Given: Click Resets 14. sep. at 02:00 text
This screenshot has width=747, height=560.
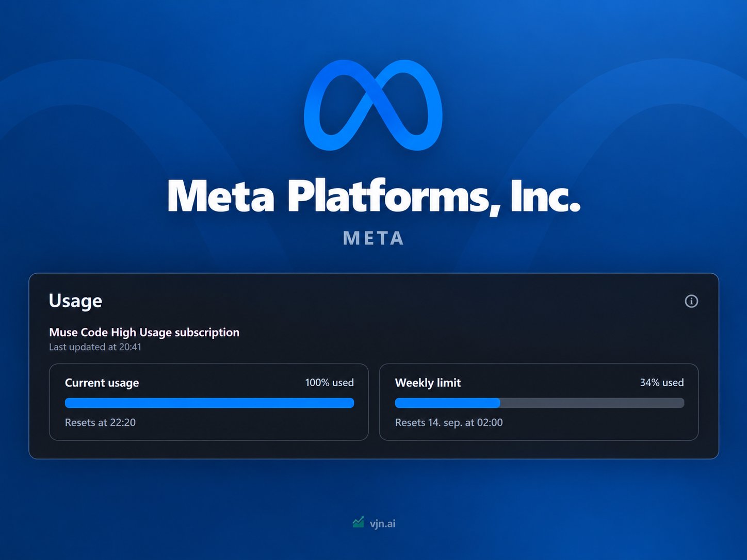Looking at the screenshot, I should tap(449, 423).
